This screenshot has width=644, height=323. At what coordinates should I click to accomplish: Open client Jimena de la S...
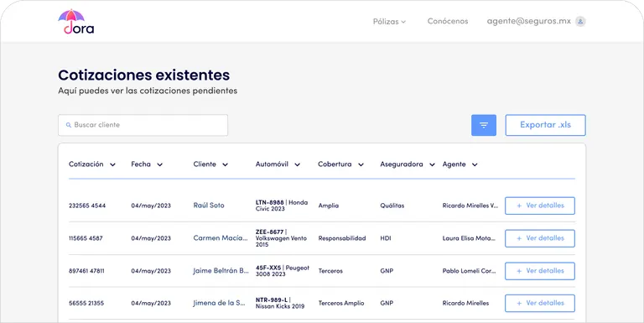tap(220, 303)
